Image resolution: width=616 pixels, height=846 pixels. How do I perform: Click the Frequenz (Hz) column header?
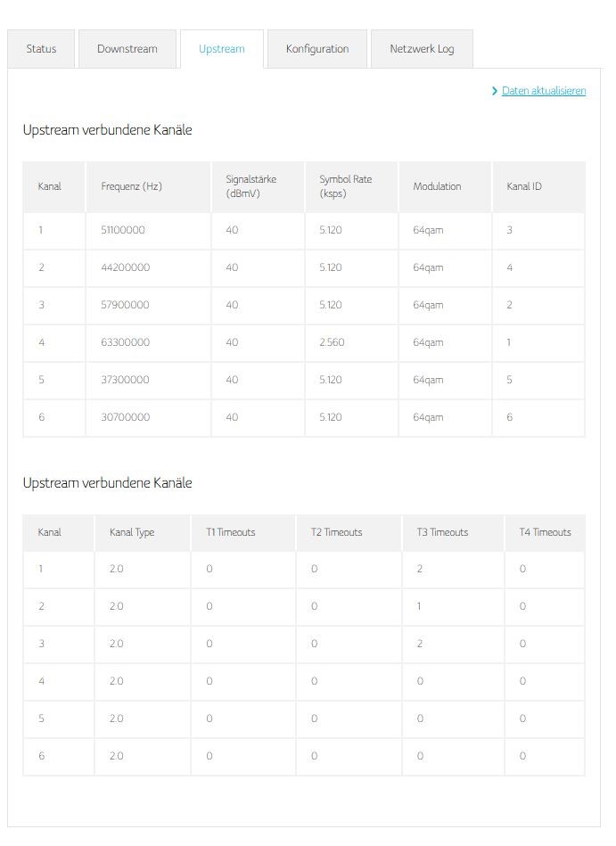coord(132,186)
